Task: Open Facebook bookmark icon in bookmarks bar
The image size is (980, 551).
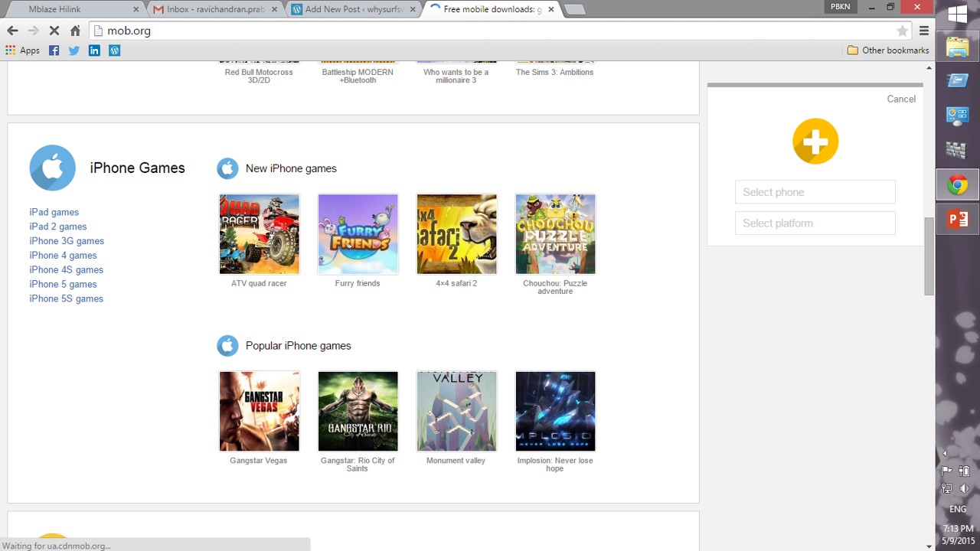Action: pos(54,51)
